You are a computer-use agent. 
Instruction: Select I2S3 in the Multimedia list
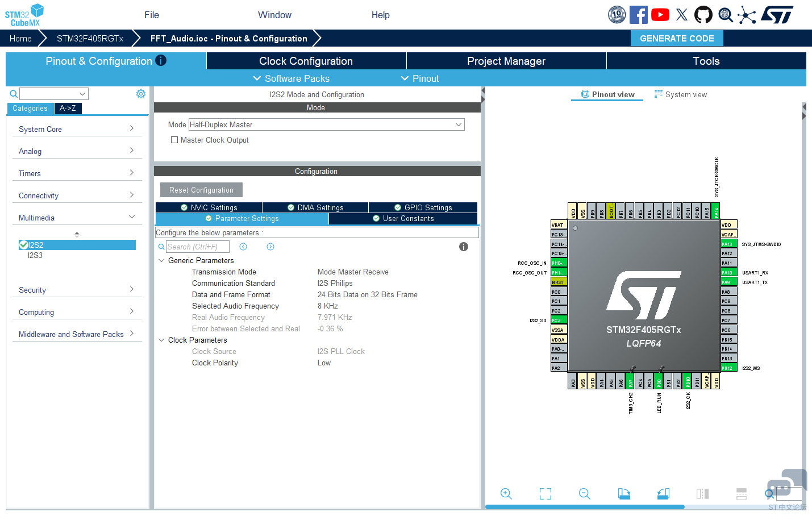pyautogui.click(x=35, y=255)
